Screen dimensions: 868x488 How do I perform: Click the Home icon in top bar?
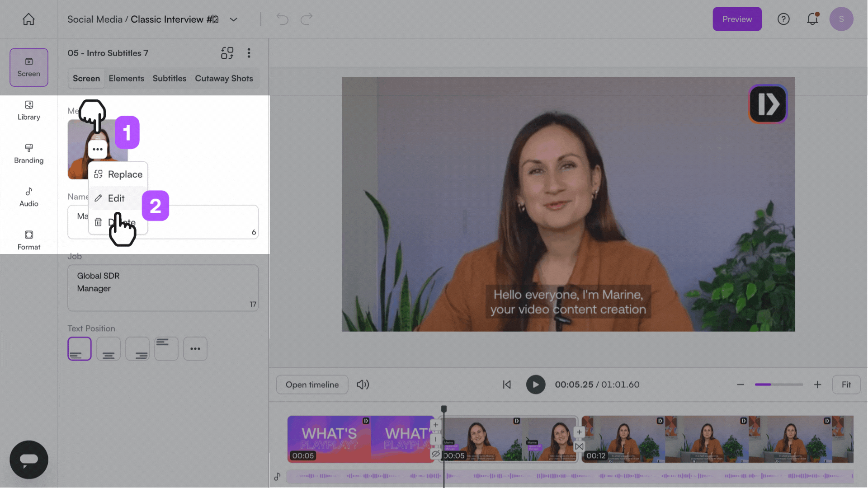click(x=28, y=19)
